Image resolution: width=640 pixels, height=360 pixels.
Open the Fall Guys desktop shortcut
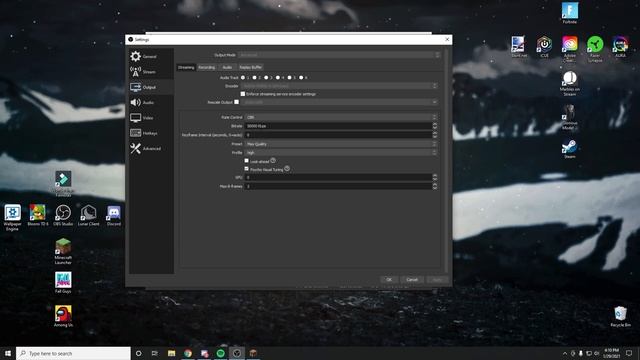pos(63,282)
